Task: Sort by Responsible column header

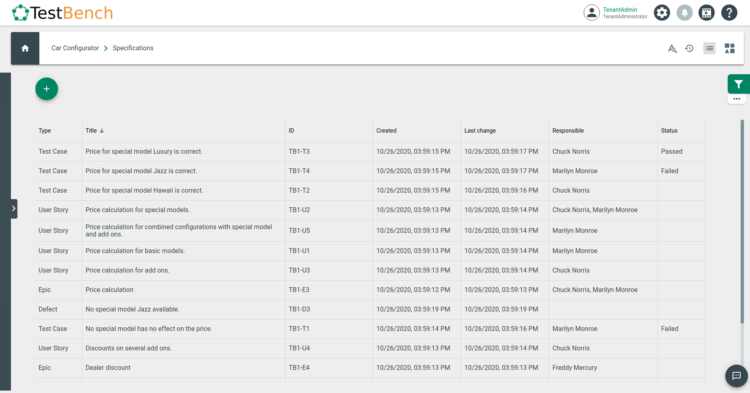Action: [568, 131]
